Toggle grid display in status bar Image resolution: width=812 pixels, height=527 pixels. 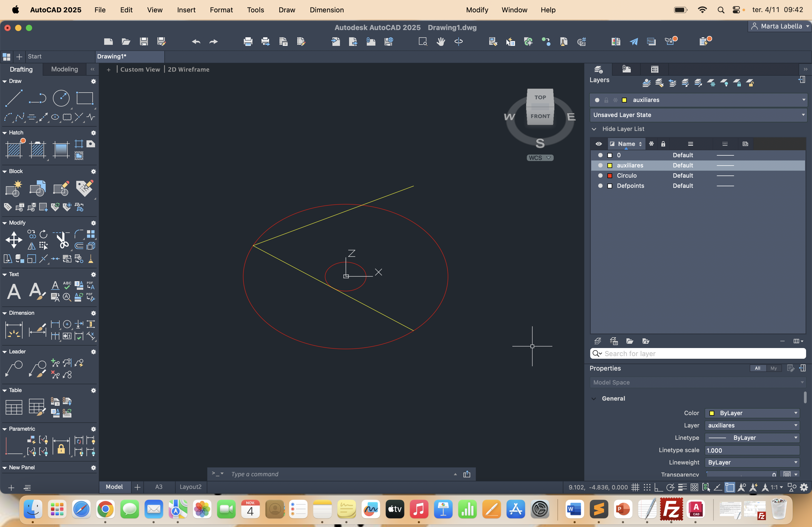[x=635, y=488]
